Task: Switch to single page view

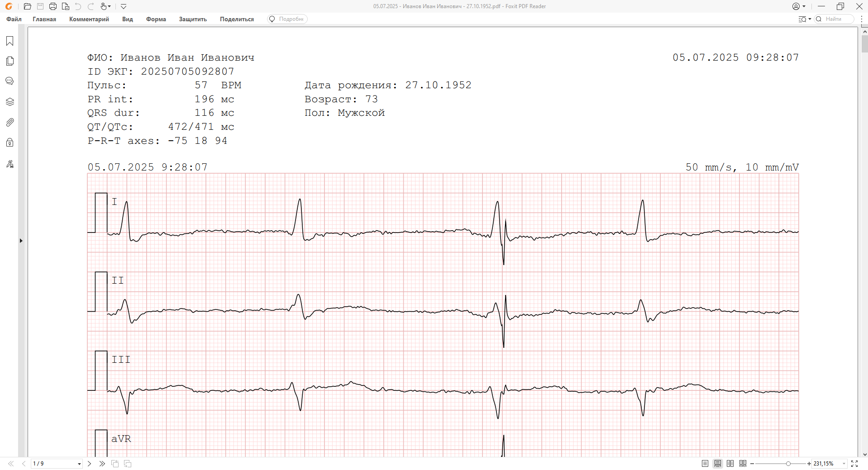Action: click(705, 464)
